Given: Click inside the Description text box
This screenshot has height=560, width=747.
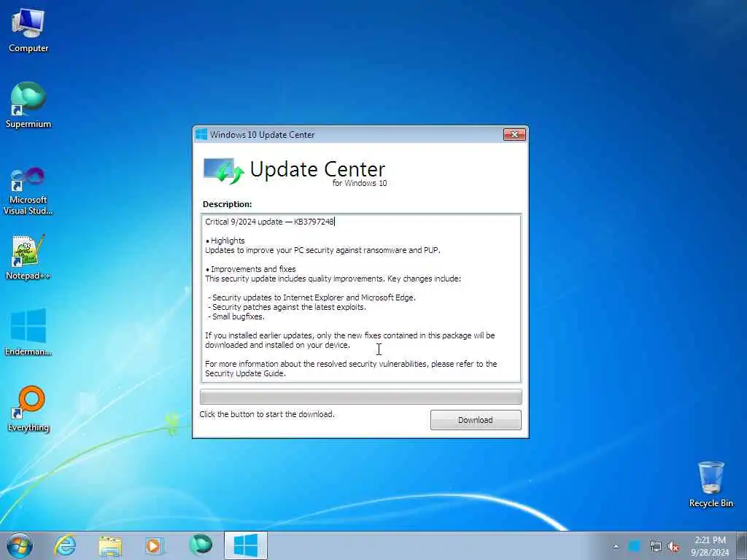Looking at the screenshot, I should tap(360, 298).
